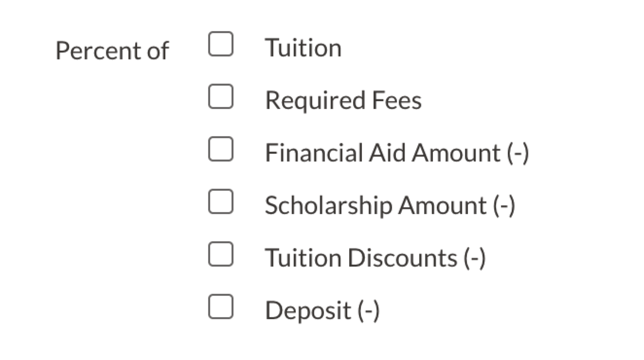This screenshot has height=360, width=644.
Task: Click the (-) after Scholarship Amount
Action: (504, 206)
